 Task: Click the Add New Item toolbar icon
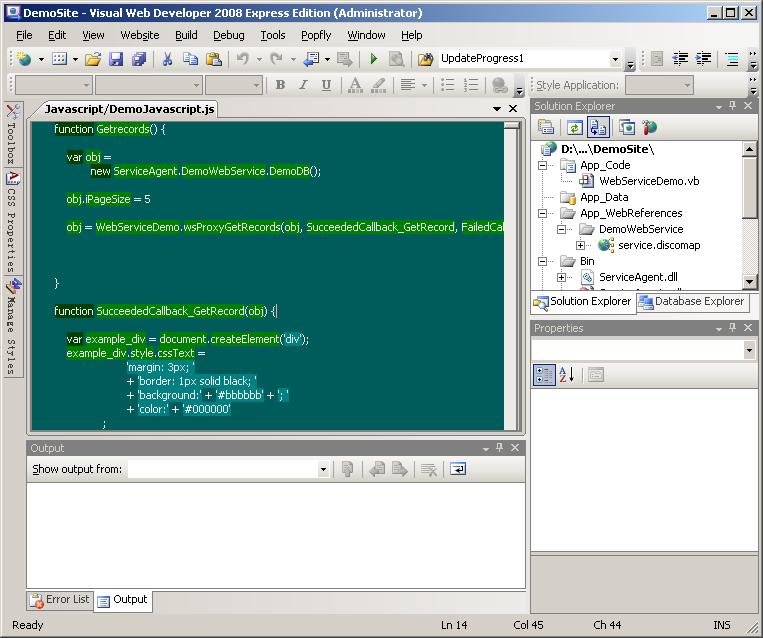(59, 59)
